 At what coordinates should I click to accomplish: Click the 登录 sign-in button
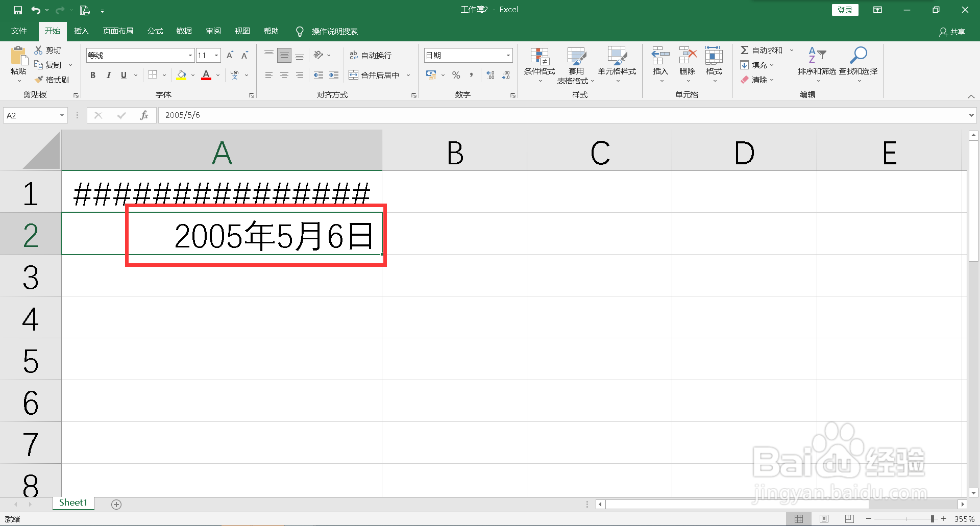point(845,10)
